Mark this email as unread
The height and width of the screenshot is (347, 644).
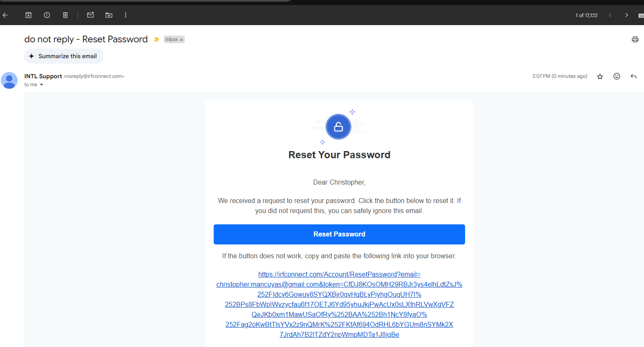click(x=90, y=15)
